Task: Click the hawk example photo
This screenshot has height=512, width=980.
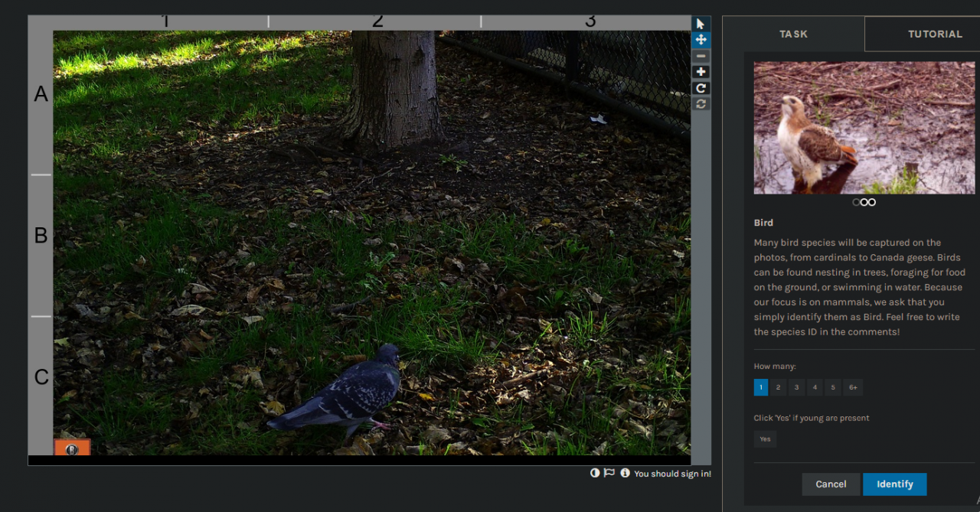Action: tap(864, 128)
